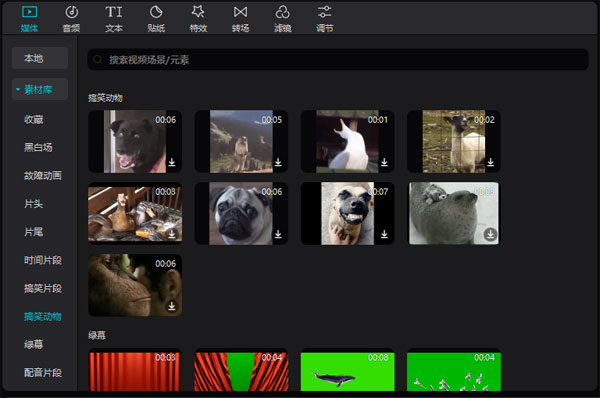Select the 本地 local tab
The image size is (600, 398).
click(x=40, y=58)
